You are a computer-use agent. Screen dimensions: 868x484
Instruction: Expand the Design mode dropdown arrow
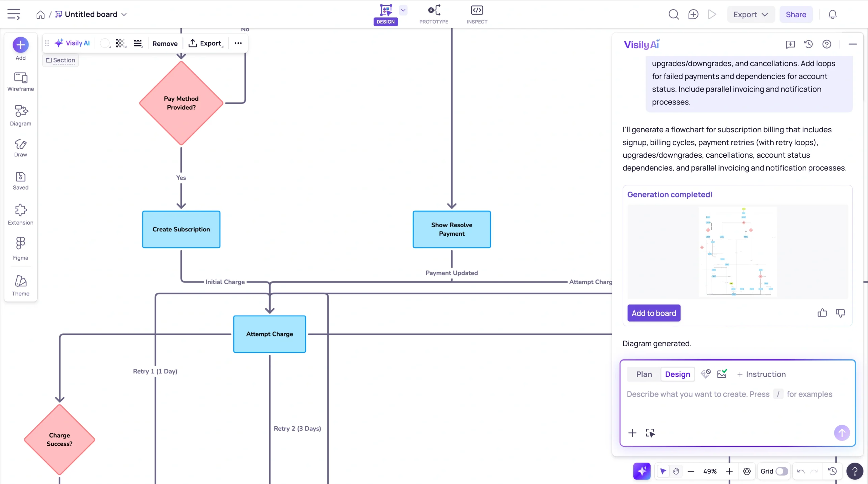tap(403, 10)
